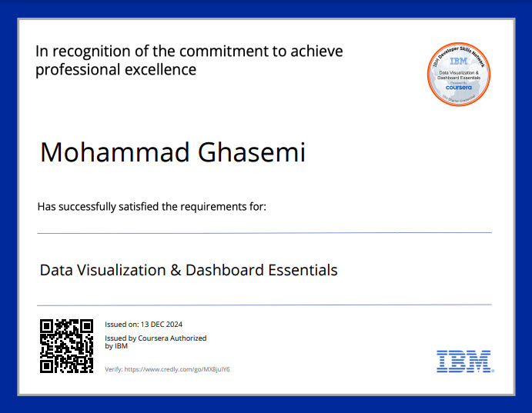532x413 pixels.
Task: Click the 'Issued on: 13 DEC 2024' text
Action: pos(143,325)
